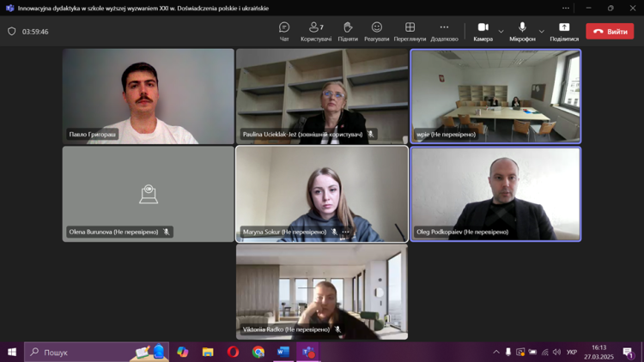Screen dimensions: 644x362
Task: Open the title bar three-dots menu
Action: (x=565, y=8)
